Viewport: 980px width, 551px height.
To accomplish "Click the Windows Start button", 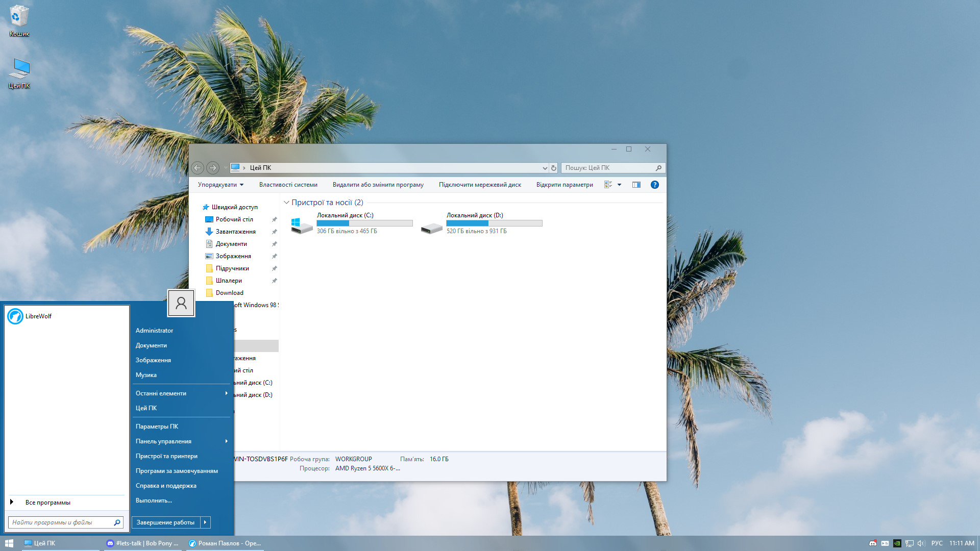I will click(x=9, y=543).
